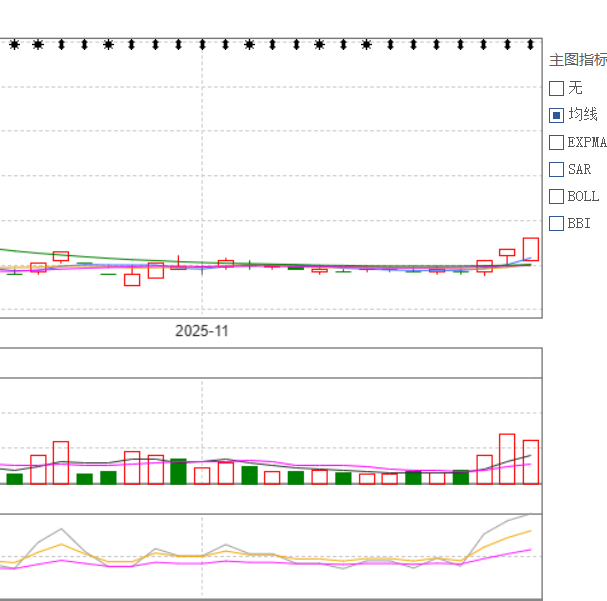
Task: Click the tallest red volume bar
Action: (507, 459)
